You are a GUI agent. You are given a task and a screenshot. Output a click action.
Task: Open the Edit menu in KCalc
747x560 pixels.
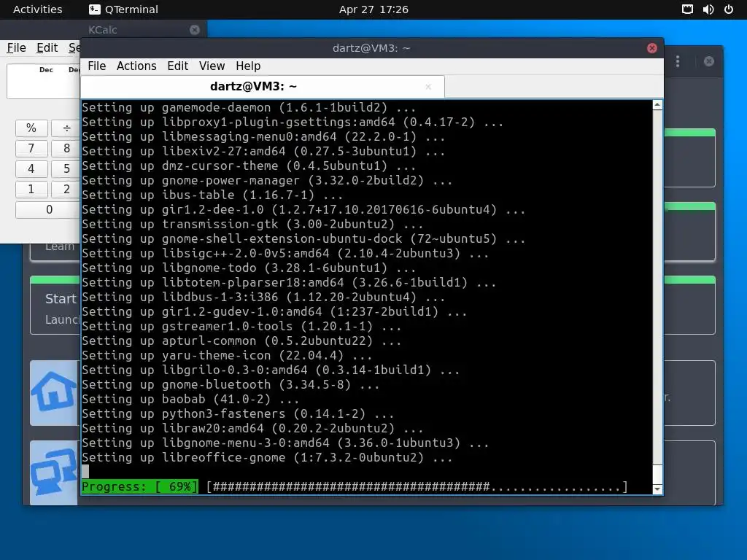47,47
